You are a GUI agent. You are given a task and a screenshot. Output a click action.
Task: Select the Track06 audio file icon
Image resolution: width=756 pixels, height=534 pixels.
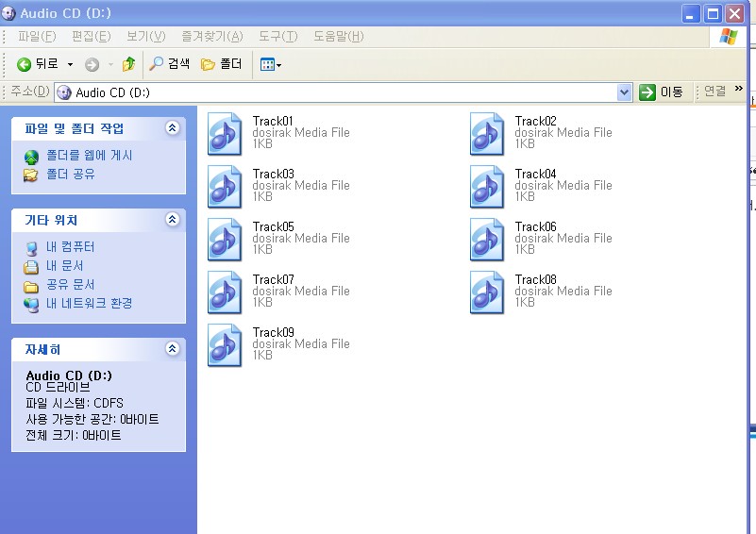tap(487, 240)
